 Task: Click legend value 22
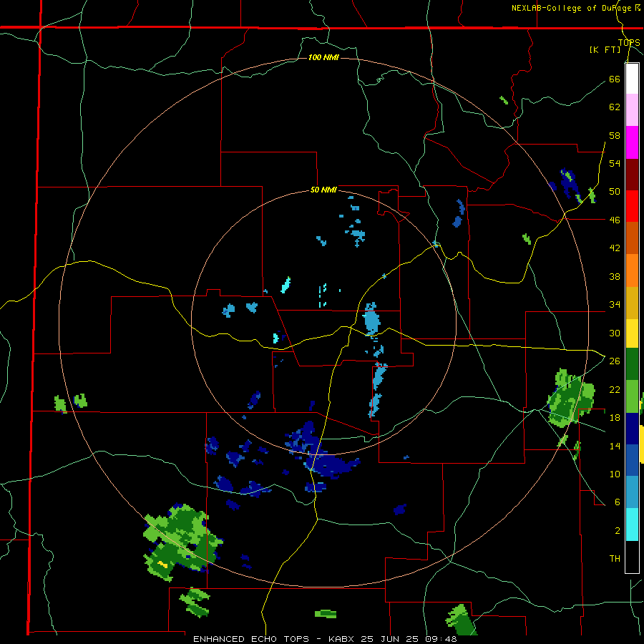pos(615,389)
